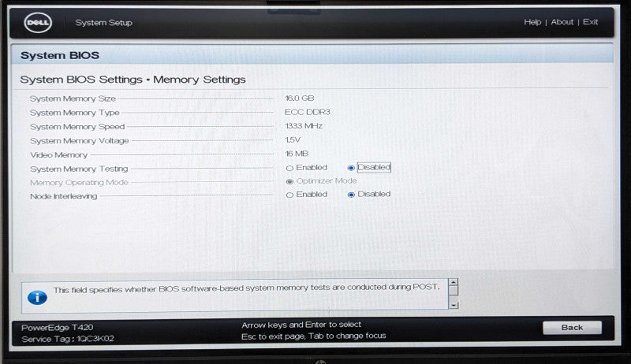The width and height of the screenshot is (631, 364).
Task: Click the help description about POST memory tests
Action: (246, 288)
